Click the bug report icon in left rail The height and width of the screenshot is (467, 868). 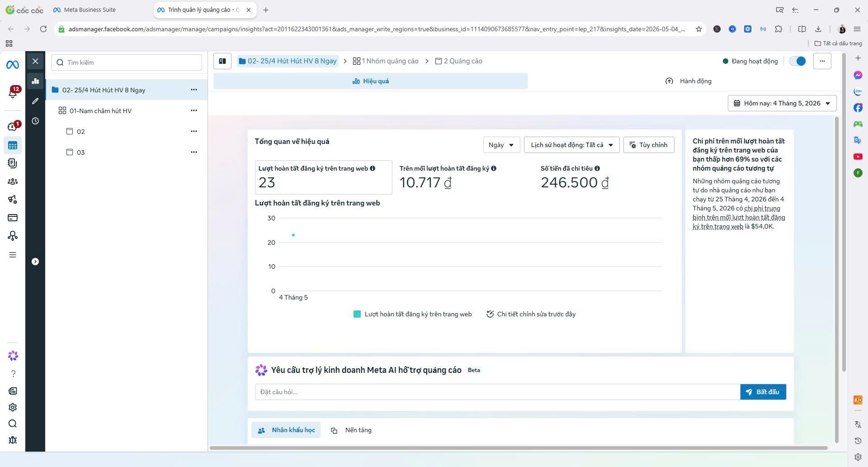point(13,440)
